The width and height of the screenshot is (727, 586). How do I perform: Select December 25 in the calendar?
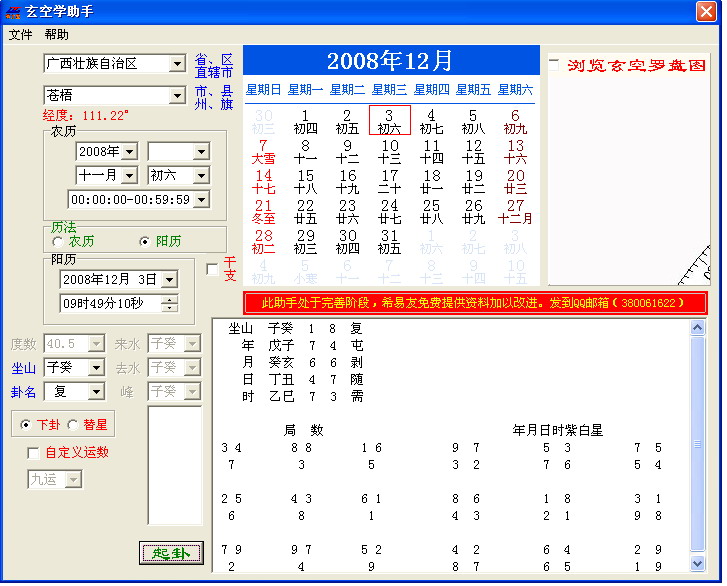pos(431,211)
